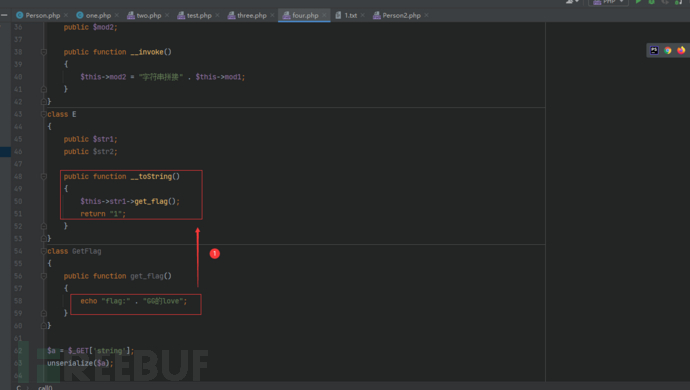The height and width of the screenshot is (390, 690).
Task: Switch to the Person.php tab
Action: pos(43,15)
